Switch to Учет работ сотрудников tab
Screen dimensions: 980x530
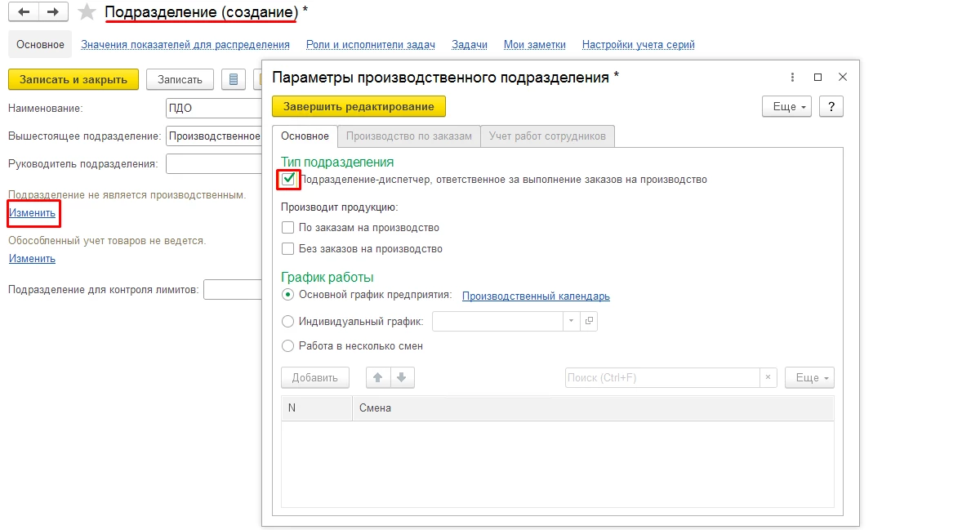click(x=547, y=136)
